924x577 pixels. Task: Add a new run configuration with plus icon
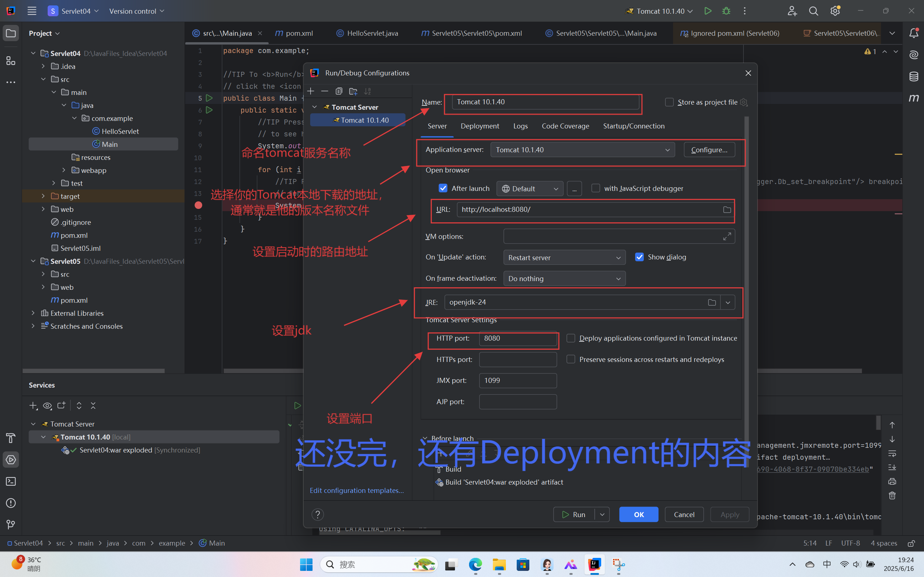311,91
